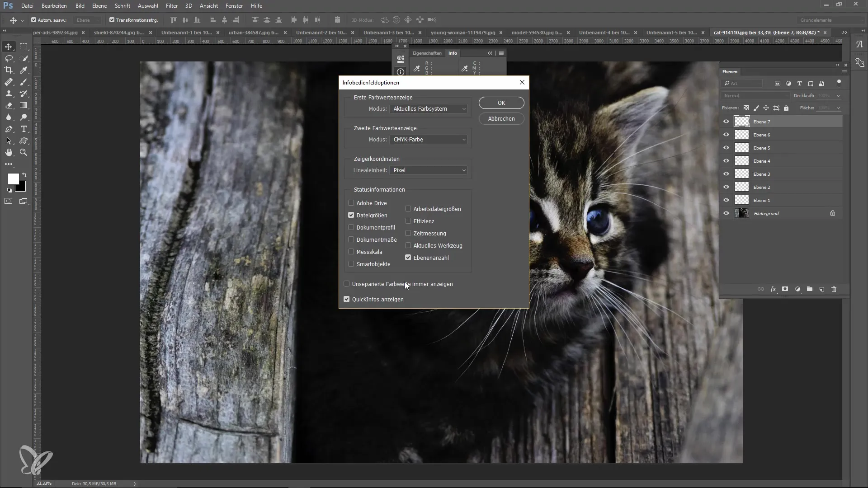The width and height of the screenshot is (868, 488).
Task: Open the Filter menu
Action: pos(172,6)
